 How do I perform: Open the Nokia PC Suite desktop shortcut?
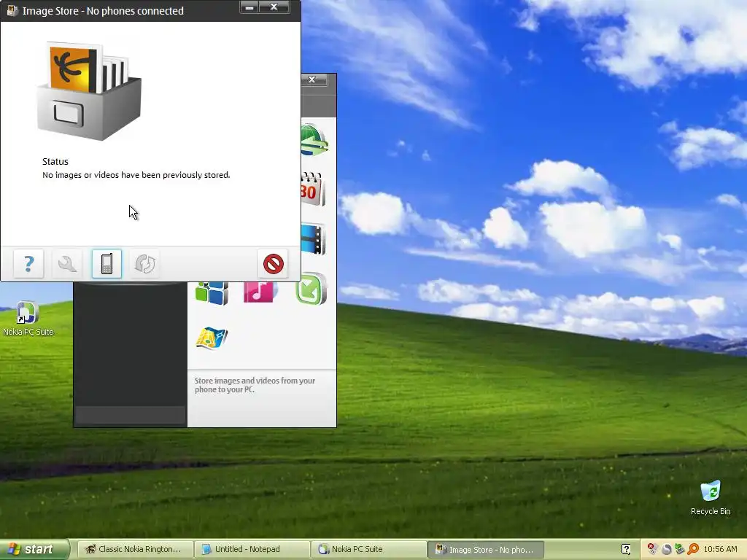(x=28, y=318)
